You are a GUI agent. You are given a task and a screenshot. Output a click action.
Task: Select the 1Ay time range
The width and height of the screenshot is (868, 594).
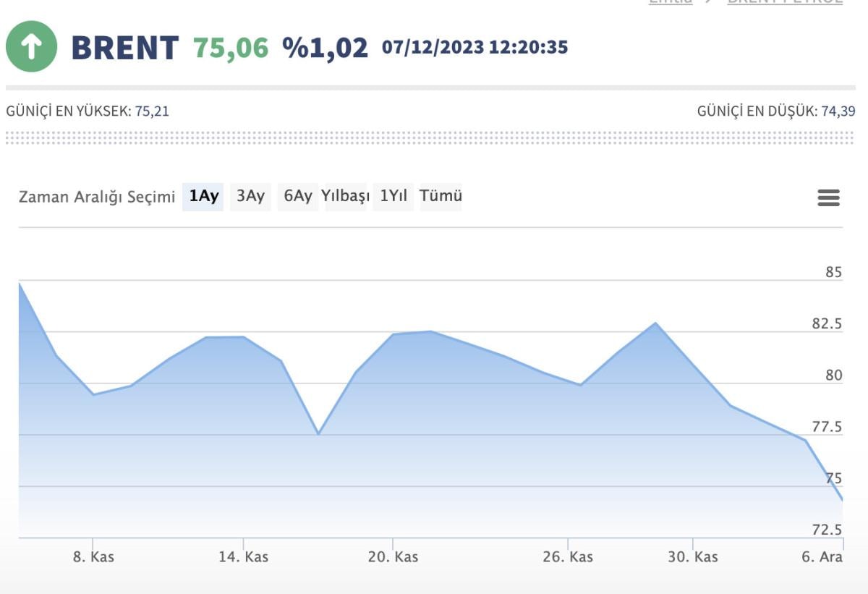(203, 196)
